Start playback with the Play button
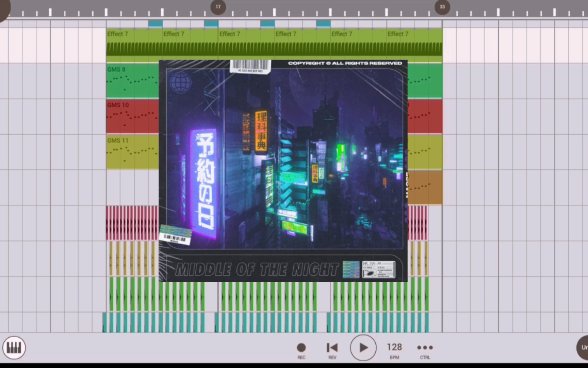This screenshot has height=368, width=588. coord(363,348)
